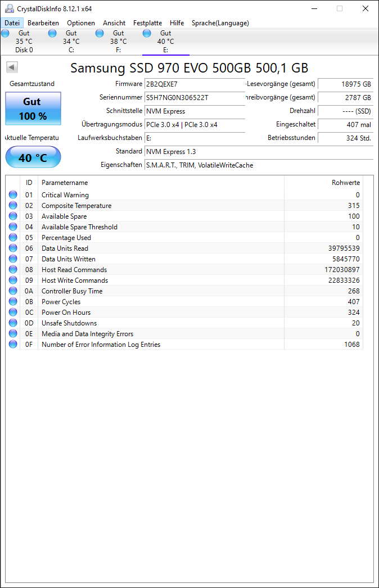Screen dimensions: 379x588
Task: Click total reads value 18975 GB
Action: [x=346, y=84]
